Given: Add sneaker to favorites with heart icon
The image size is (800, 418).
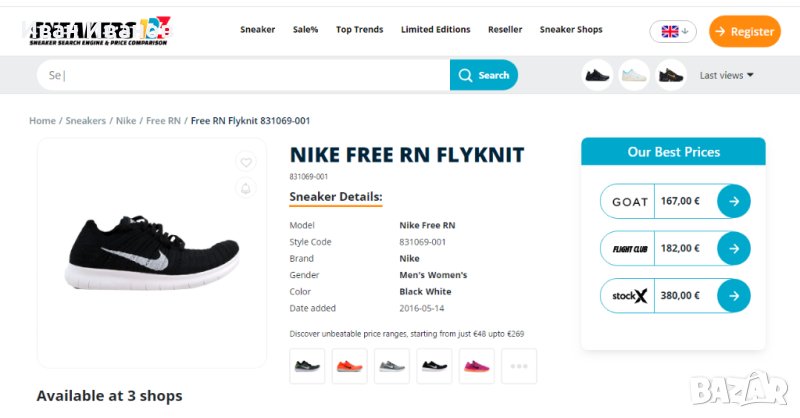Looking at the screenshot, I should coord(246,162).
